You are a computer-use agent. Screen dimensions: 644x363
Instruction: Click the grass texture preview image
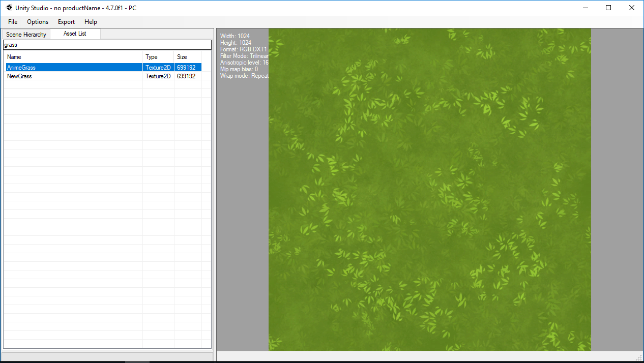(x=430, y=189)
